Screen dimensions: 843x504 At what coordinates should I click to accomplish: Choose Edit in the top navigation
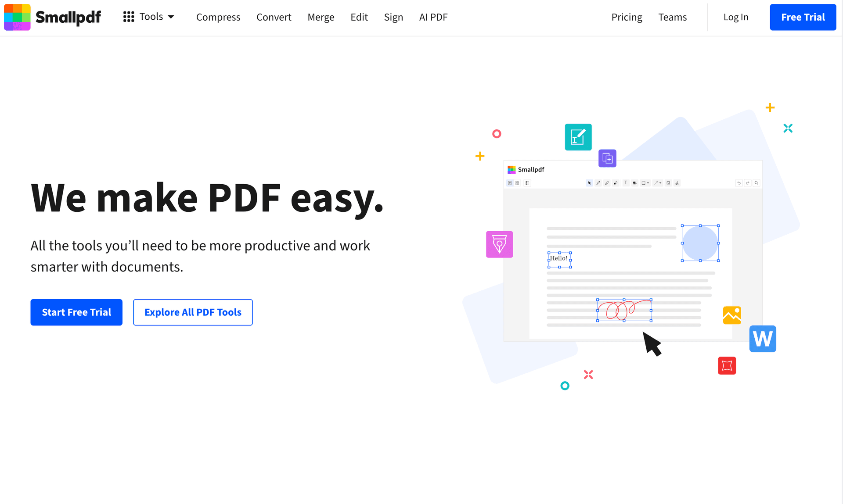click(359, 17)
